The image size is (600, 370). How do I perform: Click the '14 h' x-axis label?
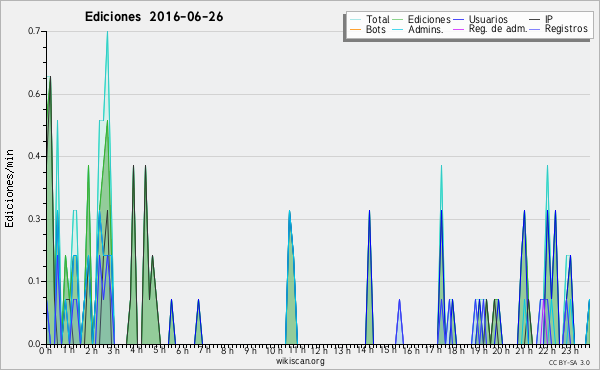(x=364, y=350)
